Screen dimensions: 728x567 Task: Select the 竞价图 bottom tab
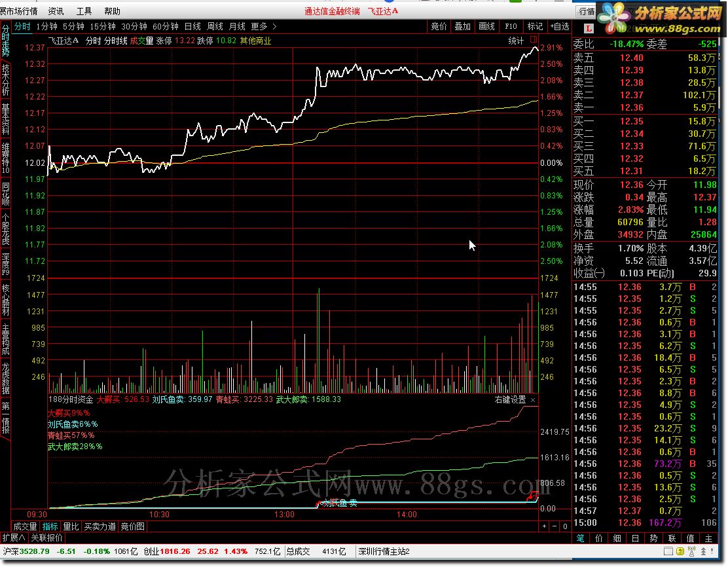(133, 526)
